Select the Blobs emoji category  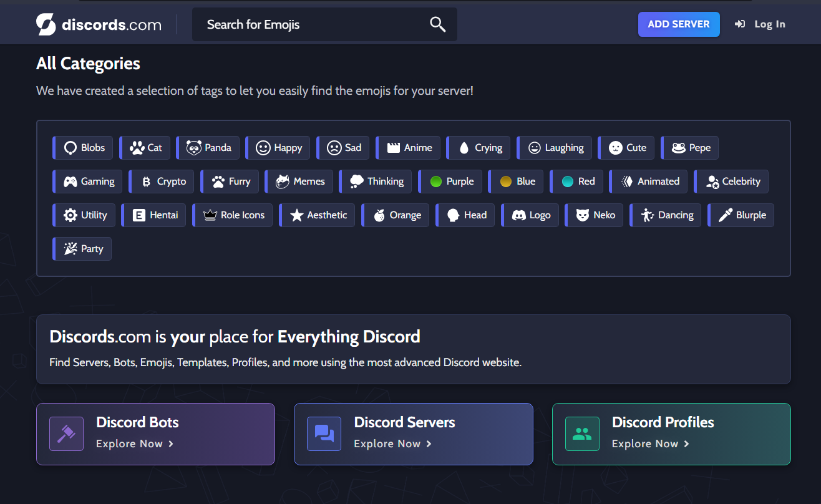click(82, 148)
